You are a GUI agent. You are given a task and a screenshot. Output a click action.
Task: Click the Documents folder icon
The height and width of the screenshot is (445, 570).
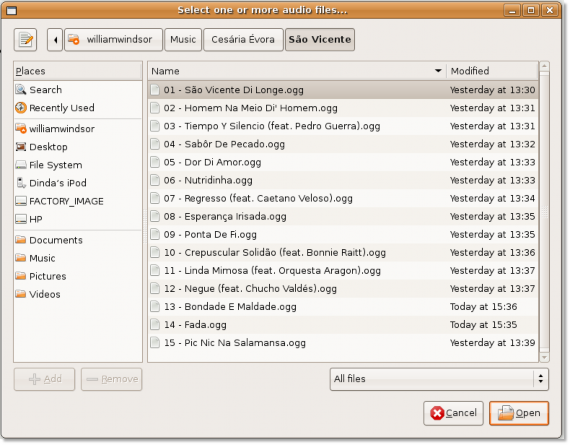pos(21,240)
